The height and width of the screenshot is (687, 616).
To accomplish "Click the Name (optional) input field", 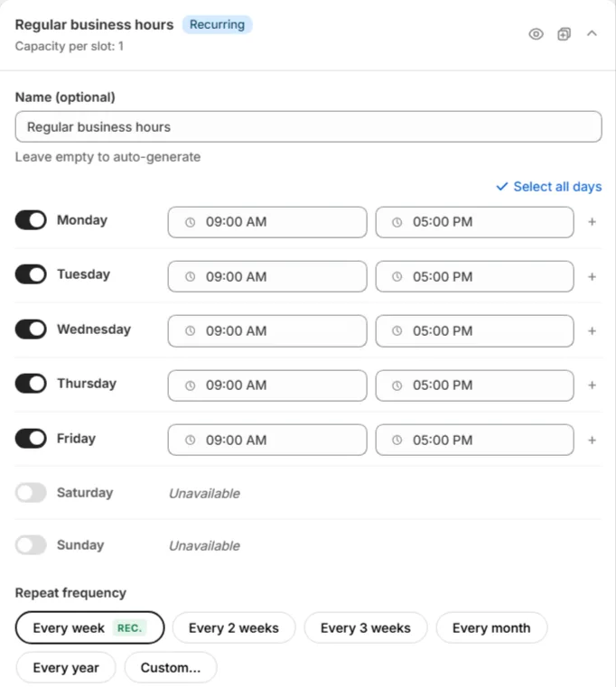I will 308,126.
